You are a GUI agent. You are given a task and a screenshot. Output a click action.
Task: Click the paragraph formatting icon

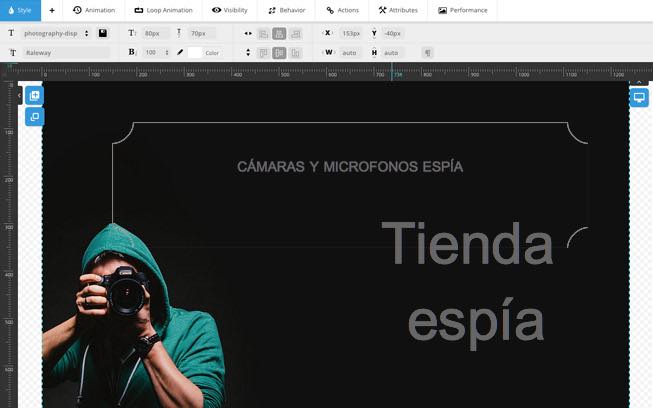(x=427, y=52)
